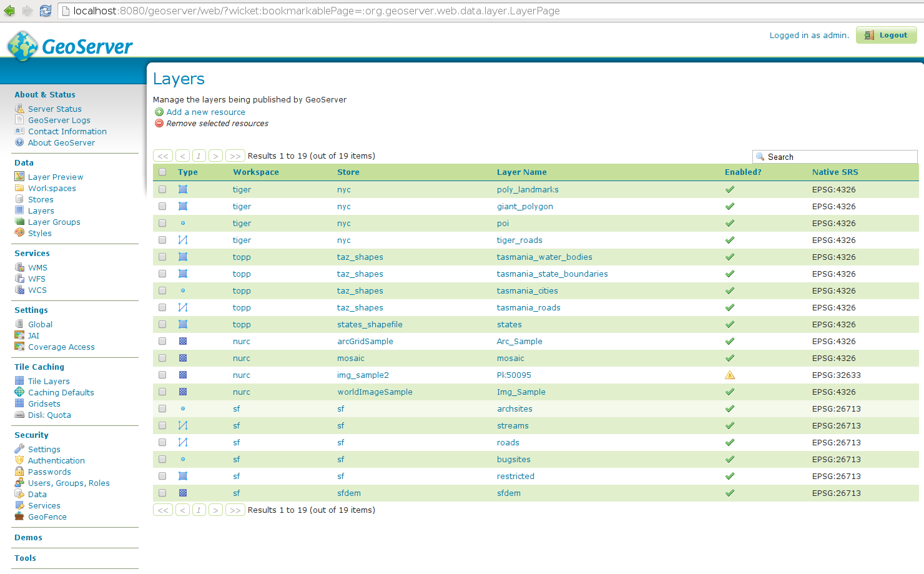Click the Layer Preview icon in sidebar
The height and width of the screenshot is (574, 924).
(19, 177)
